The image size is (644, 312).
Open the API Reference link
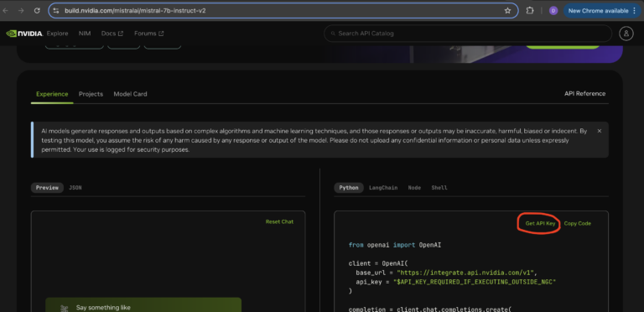(x=584, y=94)
